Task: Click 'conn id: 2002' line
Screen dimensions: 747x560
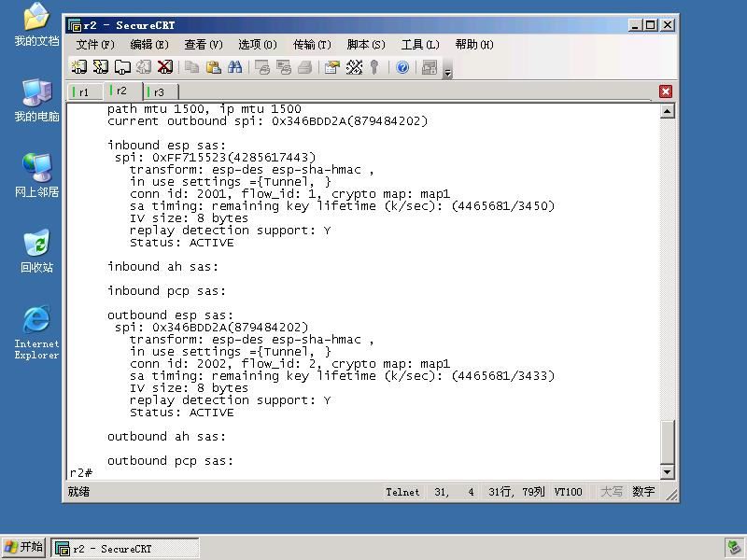Action: point(289,364)
